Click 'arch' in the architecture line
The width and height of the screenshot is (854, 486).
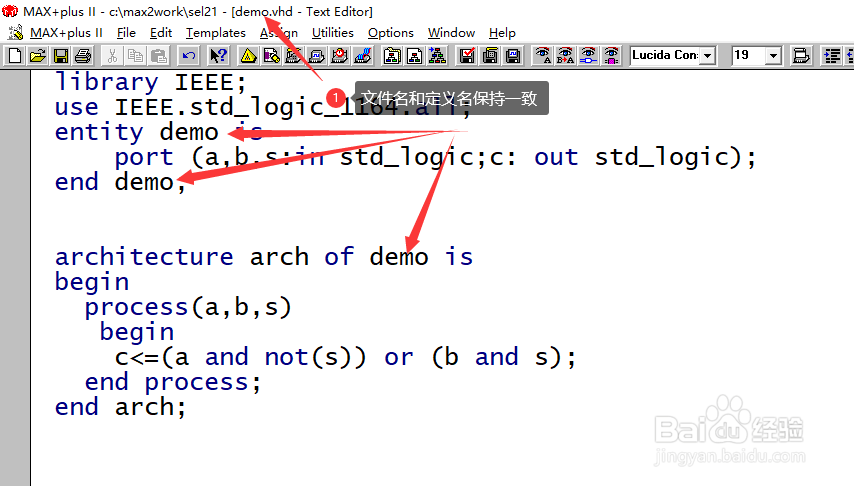point(279,257)
